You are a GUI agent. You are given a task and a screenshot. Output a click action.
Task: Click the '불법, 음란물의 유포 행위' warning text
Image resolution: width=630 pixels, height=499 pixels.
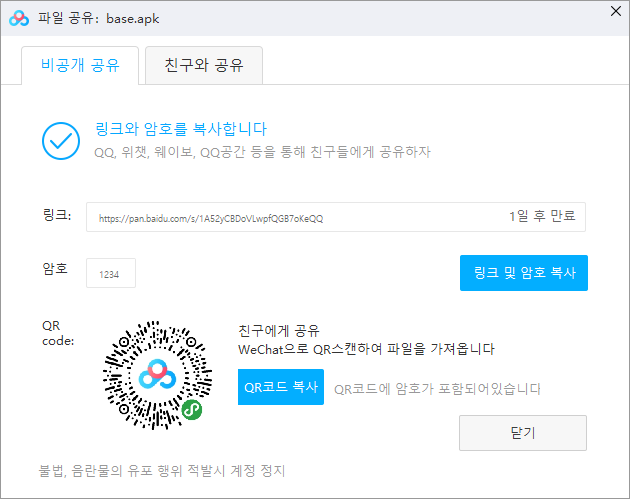click(x=162, y=471)
